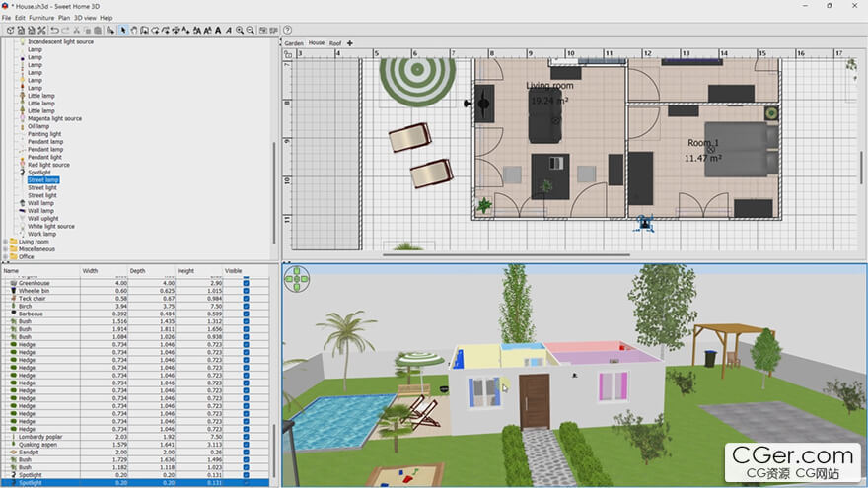Click the Open home toolbar icon

[x=21, y=30]
